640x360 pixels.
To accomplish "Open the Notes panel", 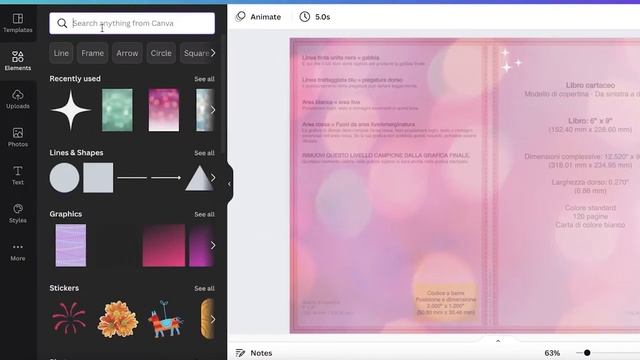I will (254, 353).
